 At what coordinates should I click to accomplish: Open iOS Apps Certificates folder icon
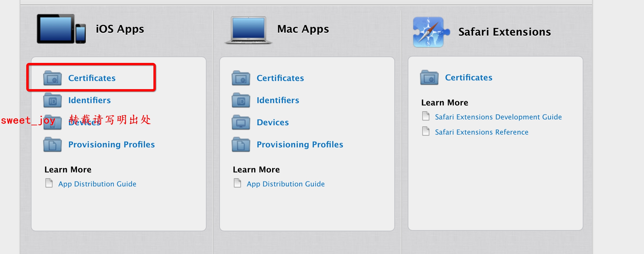pyautogui.click(x=52, y=78)
